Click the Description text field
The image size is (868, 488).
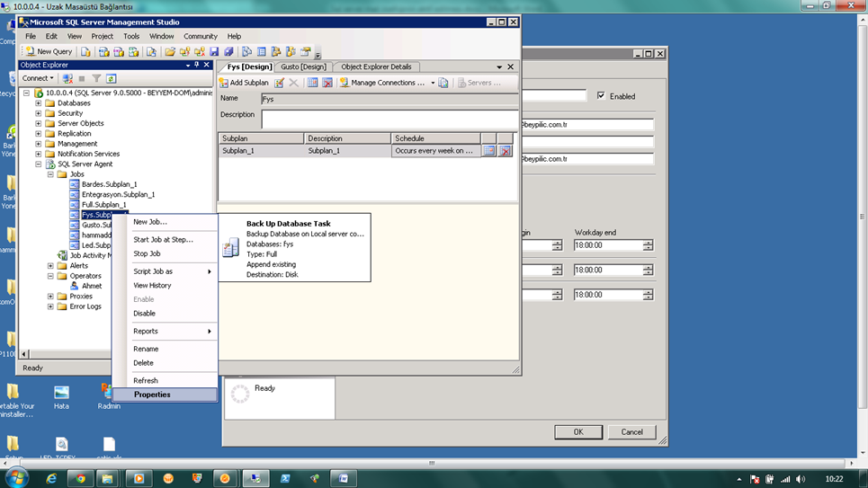(389, 119)
